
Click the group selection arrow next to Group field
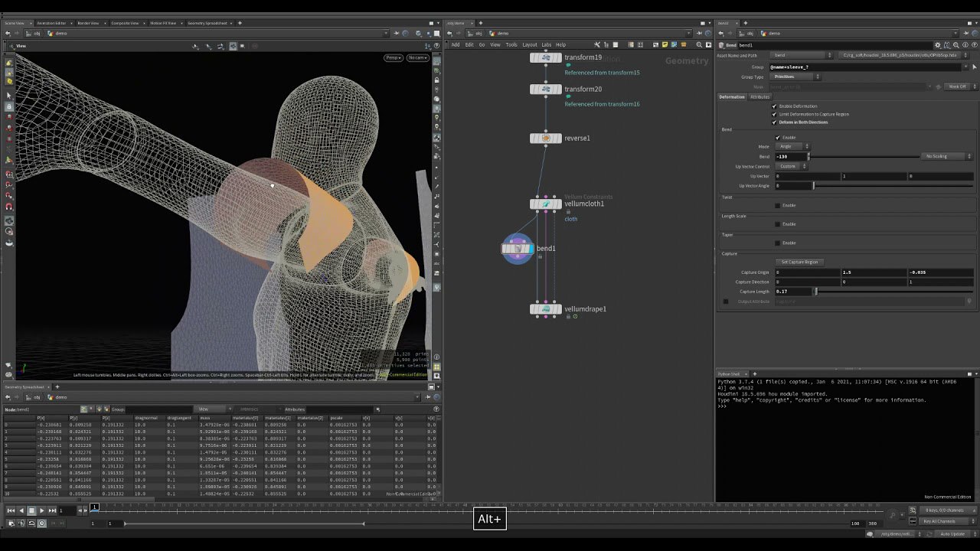pos(974,67)
